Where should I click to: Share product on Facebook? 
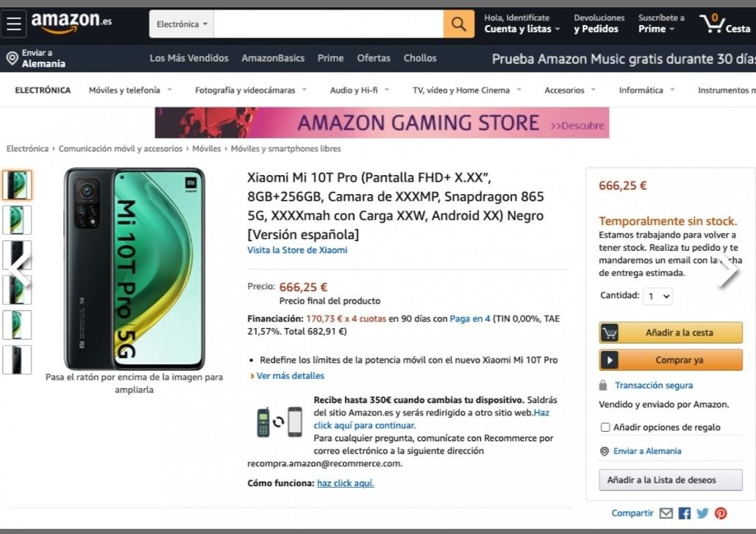pos(685,513)
